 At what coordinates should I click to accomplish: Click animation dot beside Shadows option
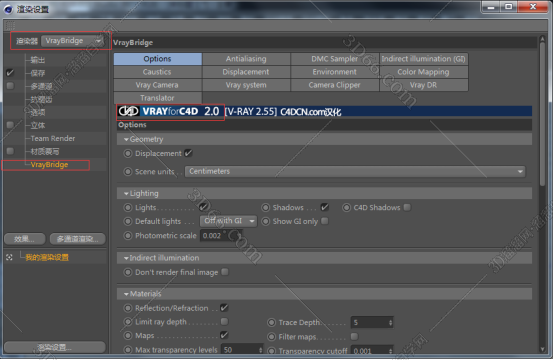tap(265, 208)
